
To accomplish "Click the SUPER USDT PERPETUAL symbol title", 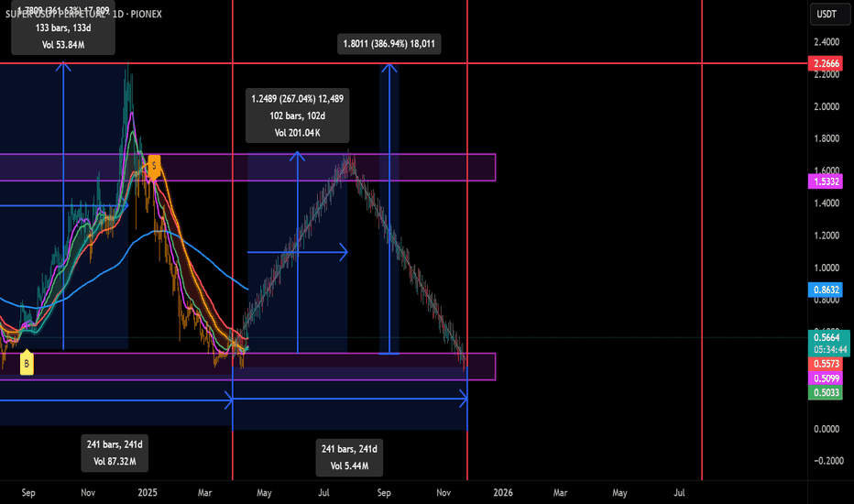I will (83, 14).
